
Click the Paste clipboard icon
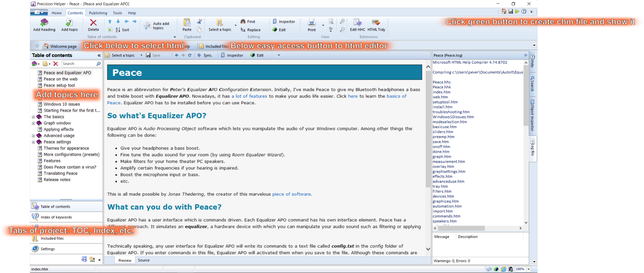[187, 23]
